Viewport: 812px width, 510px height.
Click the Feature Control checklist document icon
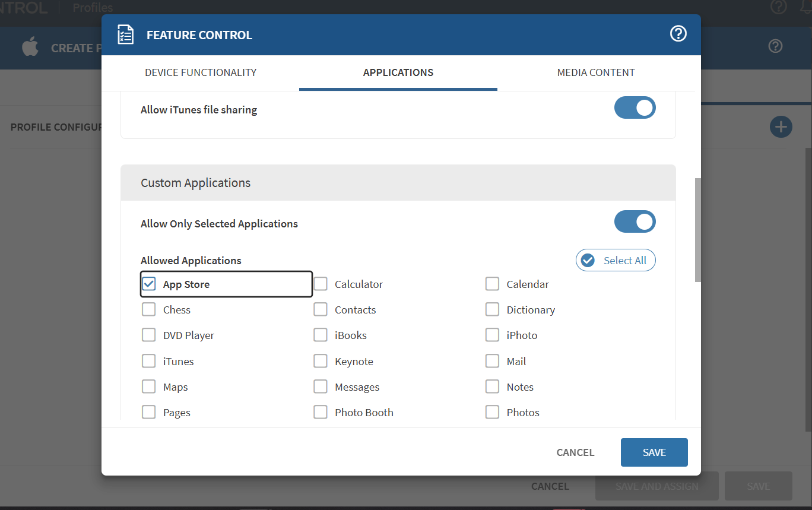pos(125,34)
